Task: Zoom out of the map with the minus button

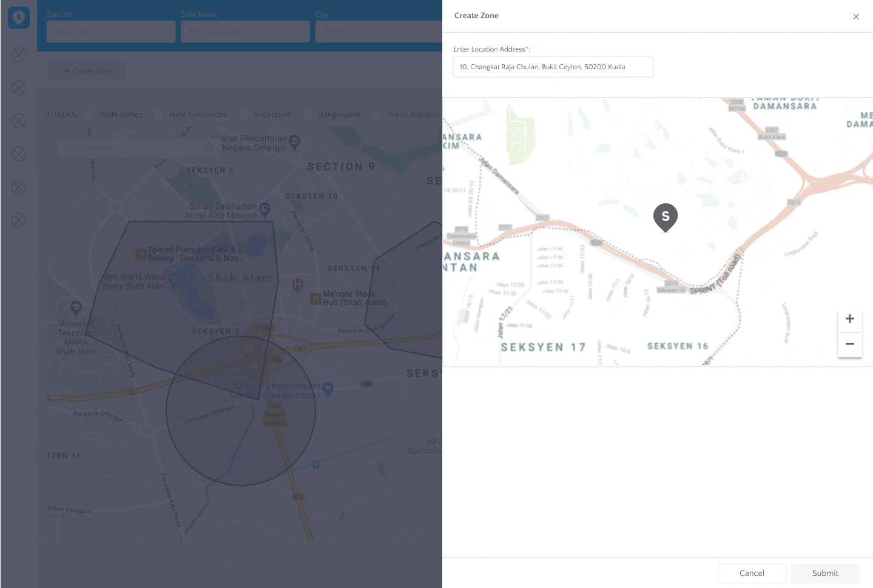Action: coord(850,344)
